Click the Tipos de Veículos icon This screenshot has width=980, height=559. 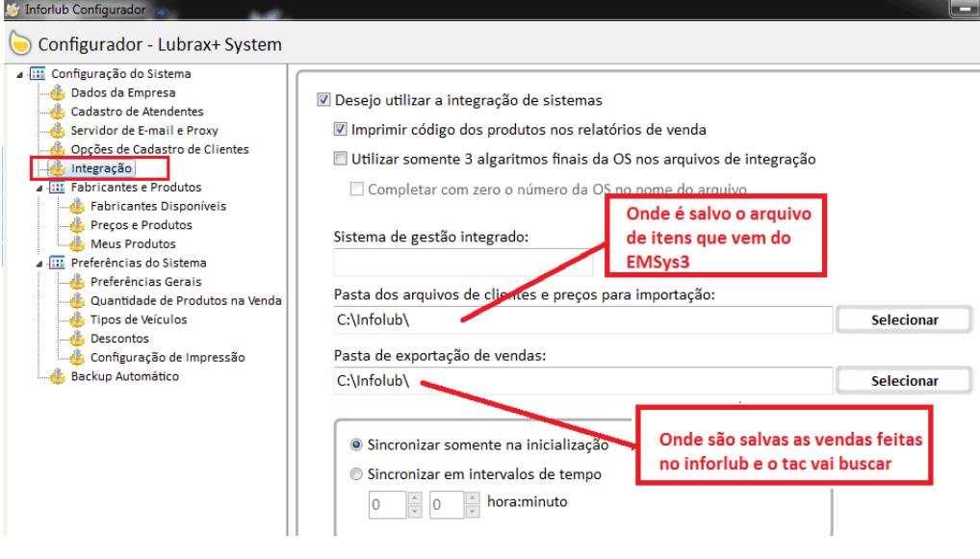pyautogui.click(x=77, y=319)
